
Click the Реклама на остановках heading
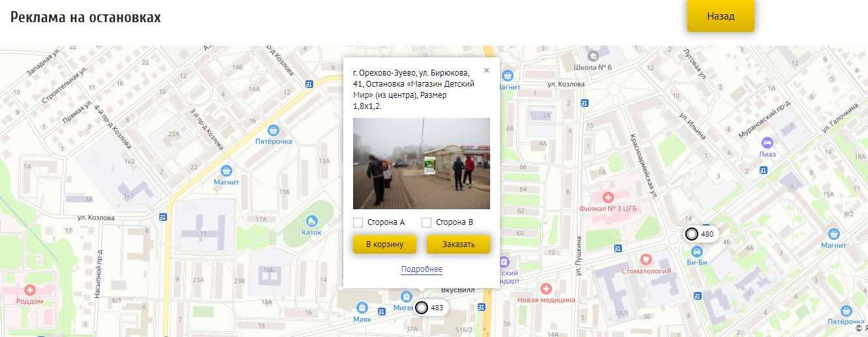(x=85, y=18)
